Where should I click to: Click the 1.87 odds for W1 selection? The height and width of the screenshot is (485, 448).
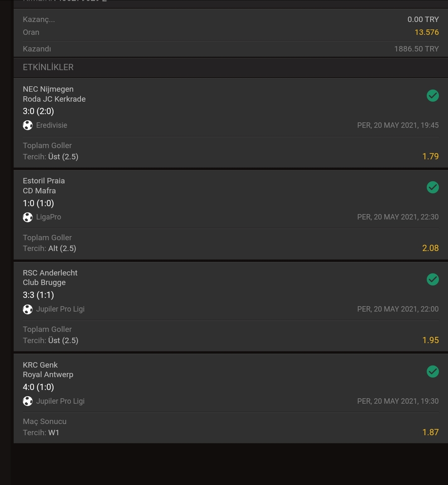pyautogui.click(x=431, y=432)
